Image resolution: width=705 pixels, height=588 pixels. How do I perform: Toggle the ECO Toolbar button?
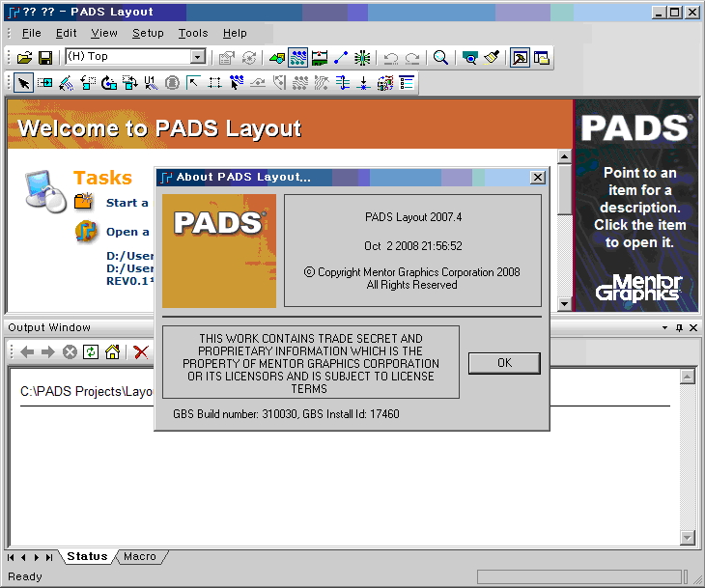(x=341, y=58)
